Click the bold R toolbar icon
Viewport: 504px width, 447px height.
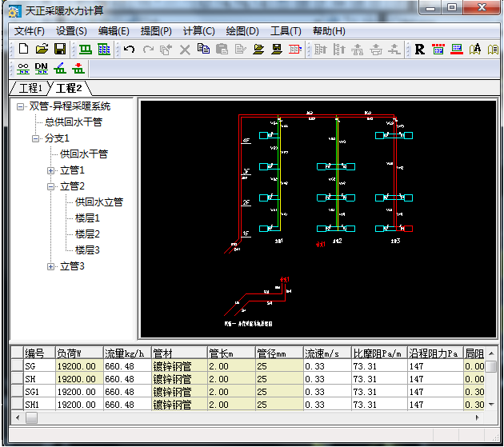419,49
